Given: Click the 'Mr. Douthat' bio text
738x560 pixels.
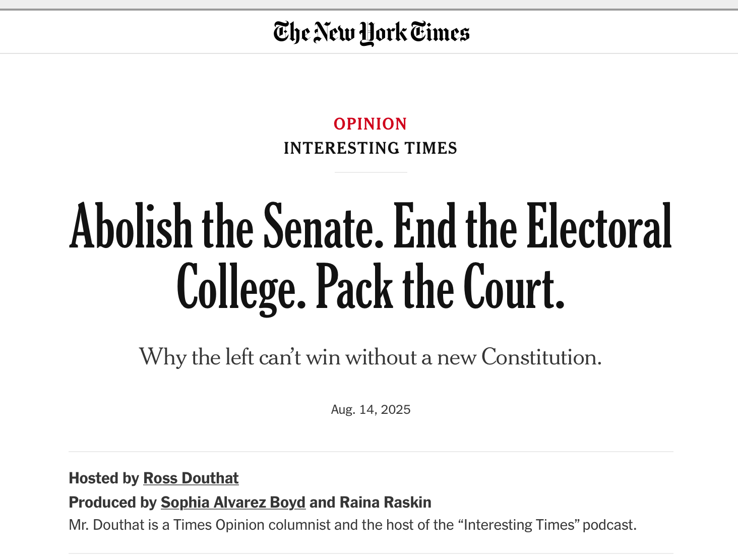Looking at the screenshot, I should coord(353,525).
